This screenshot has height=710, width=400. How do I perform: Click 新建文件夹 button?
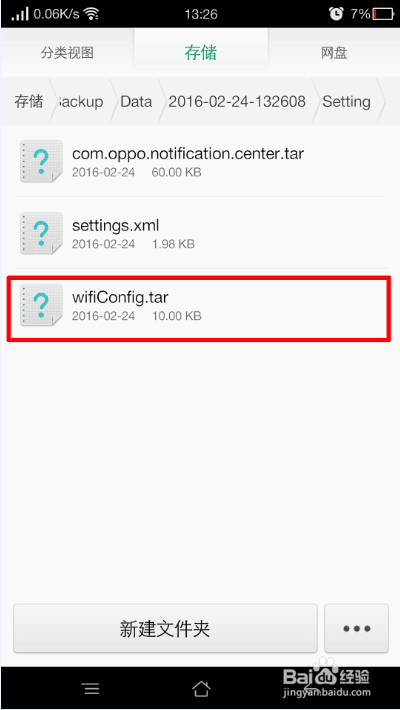coord(165,628)
